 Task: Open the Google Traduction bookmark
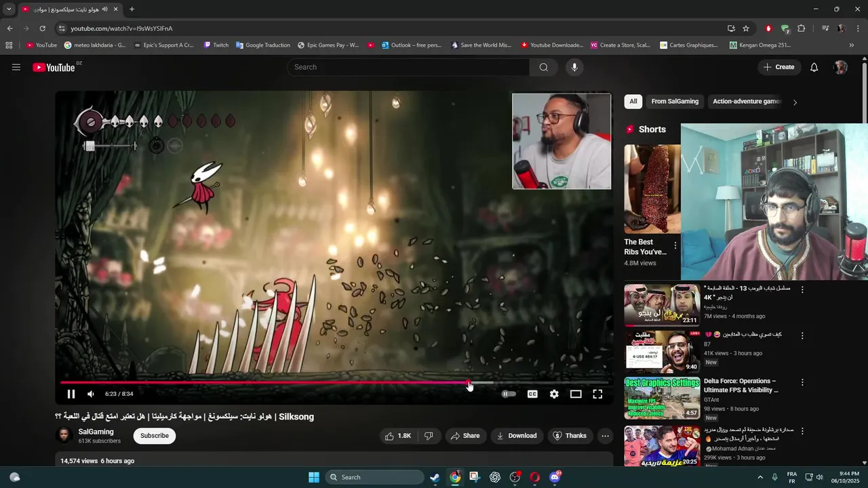pyautogui.click(x=263, y=45)
